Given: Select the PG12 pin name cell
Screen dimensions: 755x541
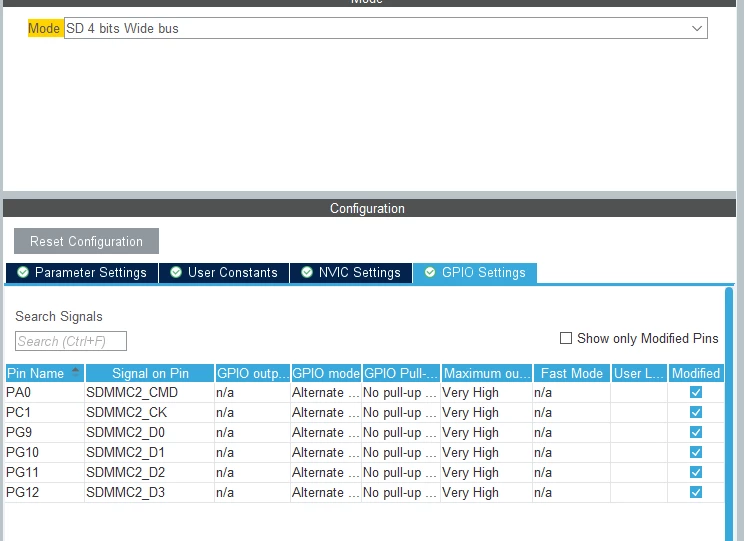Looking at the screenshot, I should [x=45, y=492].
